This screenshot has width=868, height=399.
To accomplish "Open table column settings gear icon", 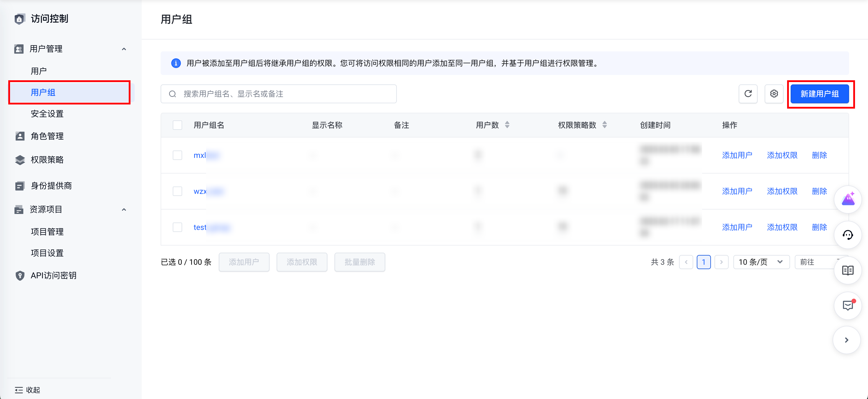I will tap(774, 94).
